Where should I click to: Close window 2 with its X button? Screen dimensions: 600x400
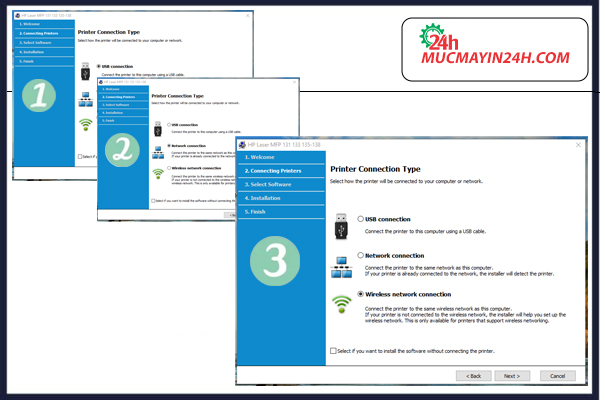click(294, 82)
